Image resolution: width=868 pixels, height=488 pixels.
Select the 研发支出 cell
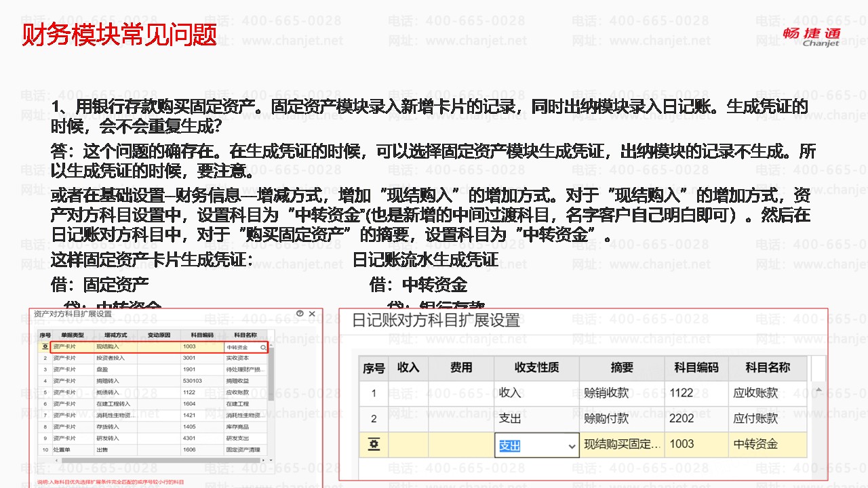tap(245, 439)
